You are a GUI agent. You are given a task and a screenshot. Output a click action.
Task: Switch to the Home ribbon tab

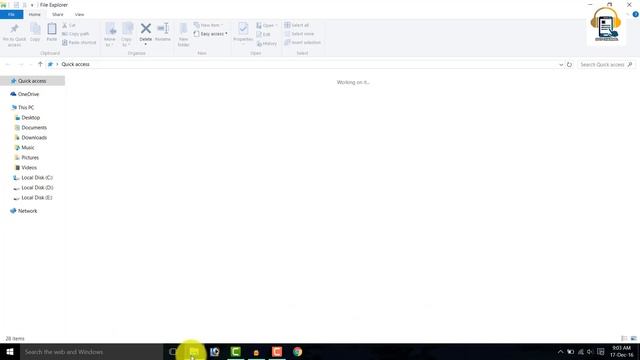click(x=35, y=14)
